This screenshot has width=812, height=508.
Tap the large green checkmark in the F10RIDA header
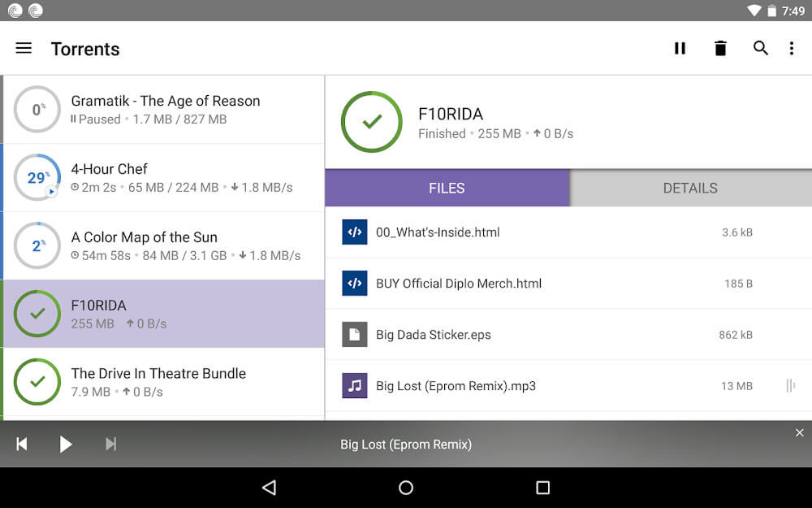[x=371, y=122]
